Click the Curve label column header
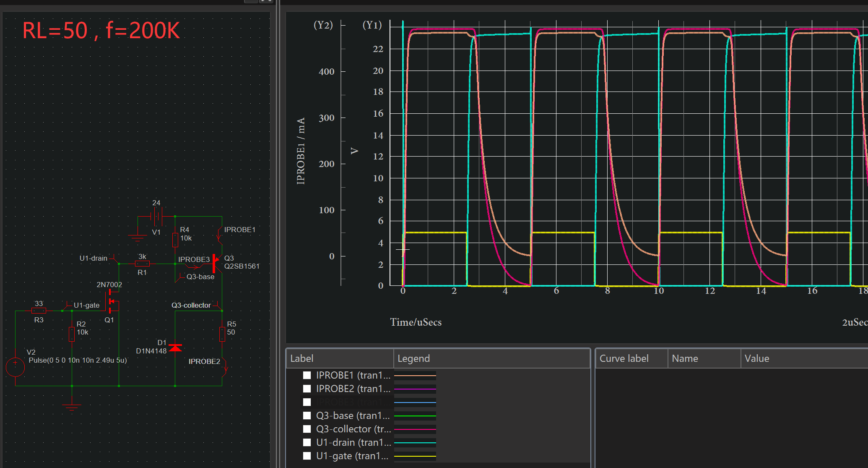868x468 pixels. click(632, 358)
